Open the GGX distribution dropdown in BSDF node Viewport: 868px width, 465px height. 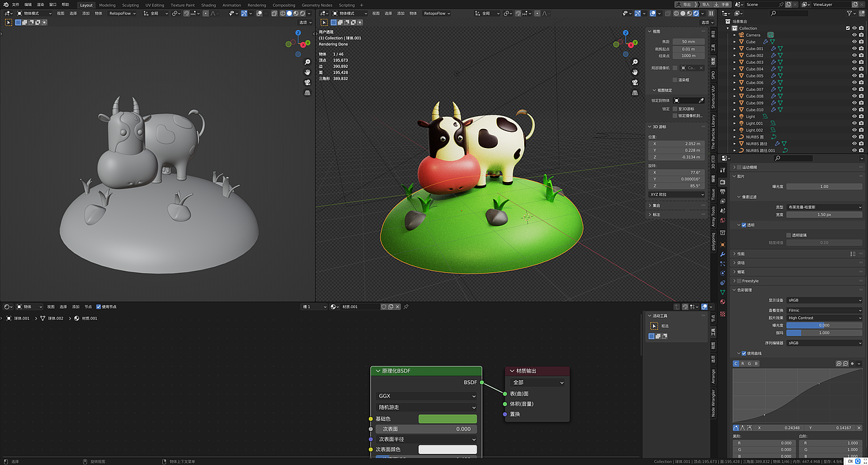(x=426, y=396)
